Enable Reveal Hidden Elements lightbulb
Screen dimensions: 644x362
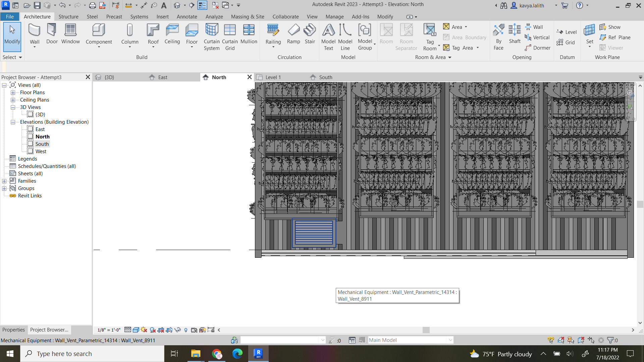186,330
